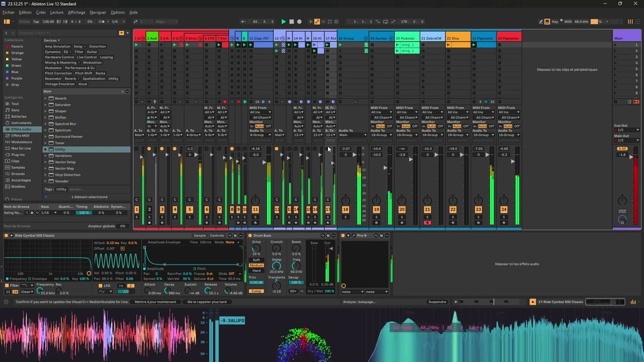Viewport: 644px width, 362px height.
Task: Switch view with the mixer bars icon
Action: 630,22
